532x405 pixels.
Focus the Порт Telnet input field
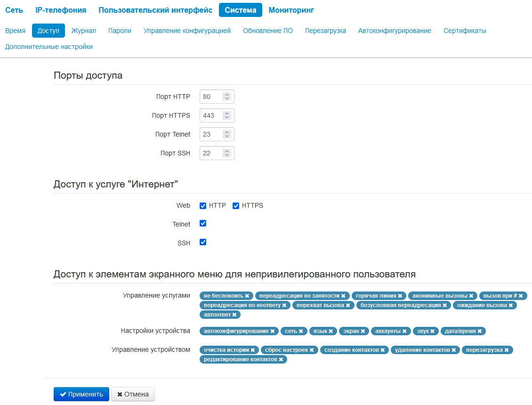pyautogui.click(x=217, y=134)
